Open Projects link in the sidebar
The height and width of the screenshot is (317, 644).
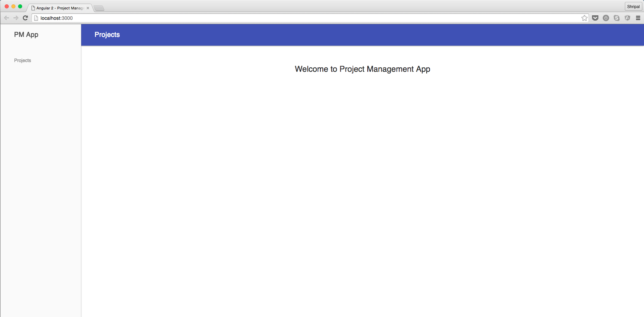tap(22, 60)
